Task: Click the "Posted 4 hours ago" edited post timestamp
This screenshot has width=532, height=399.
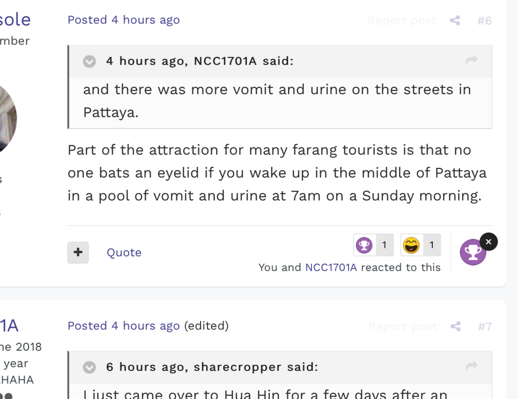Action: click(124, 326)
